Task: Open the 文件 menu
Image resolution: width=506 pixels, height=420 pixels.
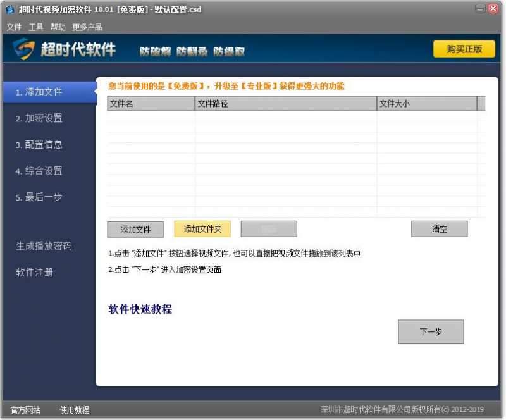Action: [14, 27]
